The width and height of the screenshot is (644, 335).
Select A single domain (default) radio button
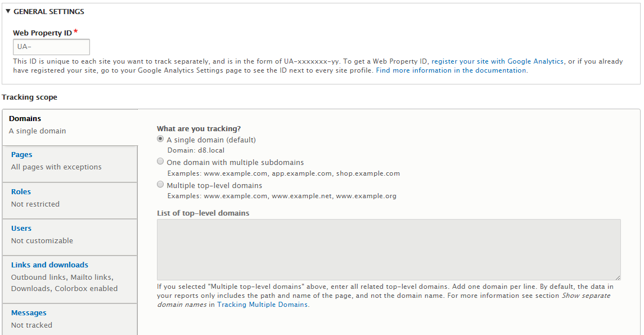pos(160,139)
